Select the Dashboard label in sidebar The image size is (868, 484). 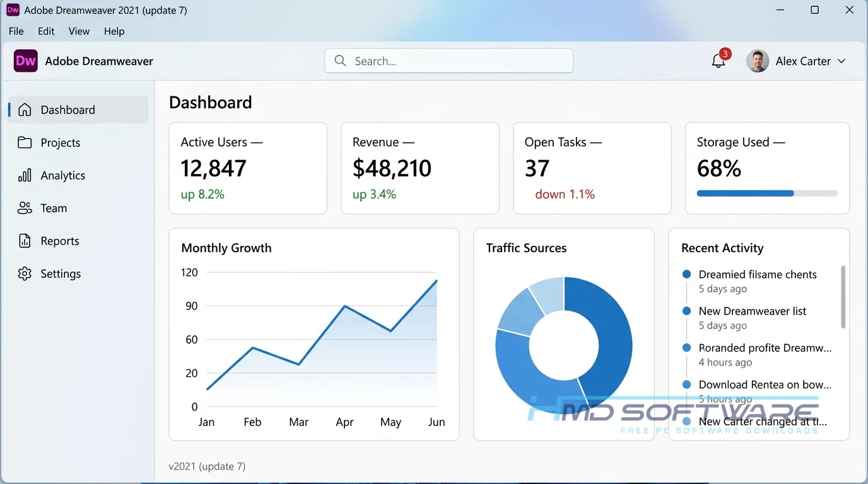click(x=67, y=110)
